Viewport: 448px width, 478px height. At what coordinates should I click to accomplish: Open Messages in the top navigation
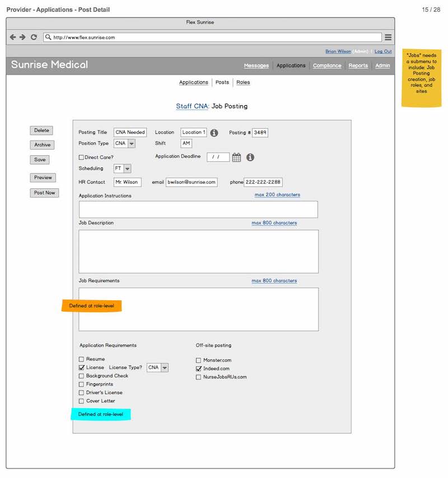pyautogui.click(x=256, y=66)
